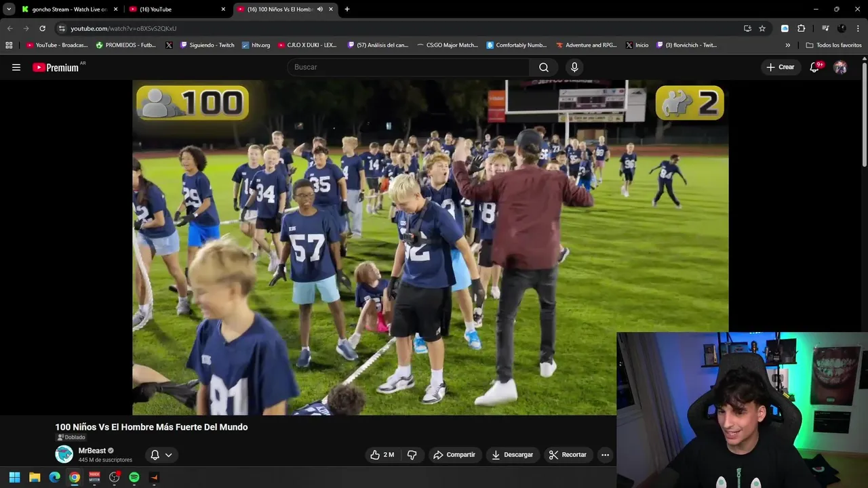Open Chrome media controls icon
Screen dimensions: 868x488
(825, 28)
